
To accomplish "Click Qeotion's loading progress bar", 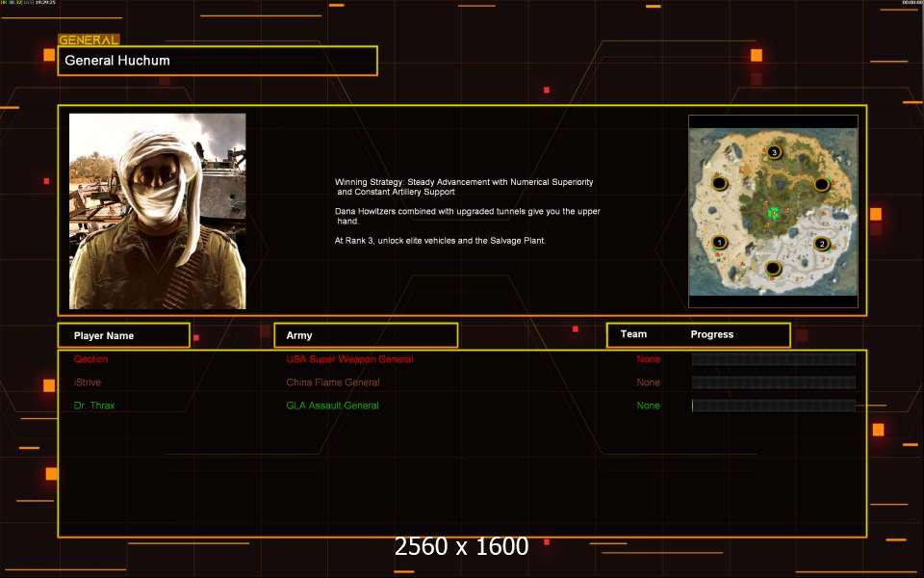I will [774, 359].
